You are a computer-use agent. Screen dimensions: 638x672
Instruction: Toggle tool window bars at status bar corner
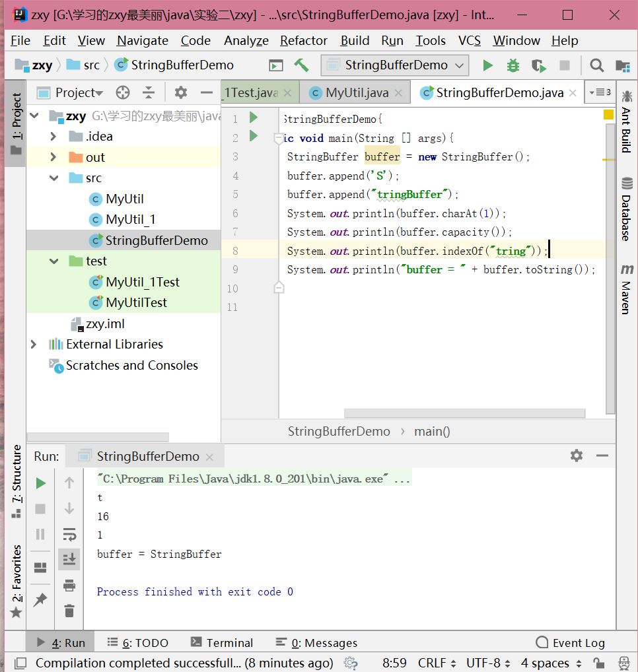coord(20,663)
